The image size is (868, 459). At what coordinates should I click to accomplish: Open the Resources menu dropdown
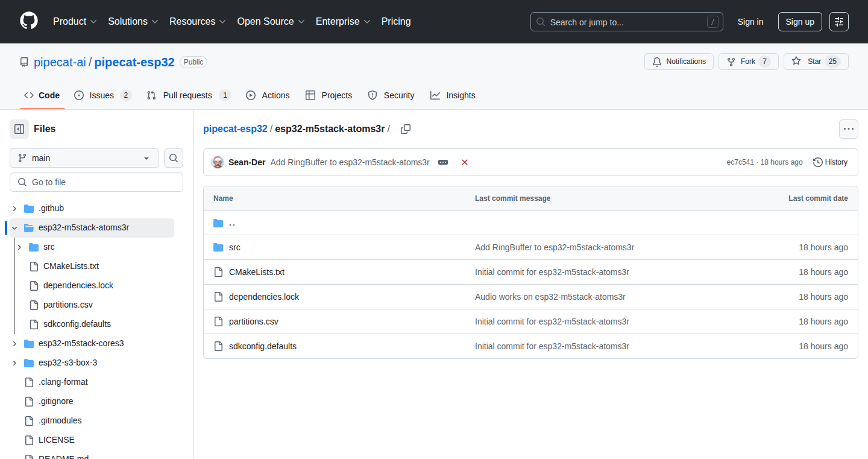[x=198, y=22]
